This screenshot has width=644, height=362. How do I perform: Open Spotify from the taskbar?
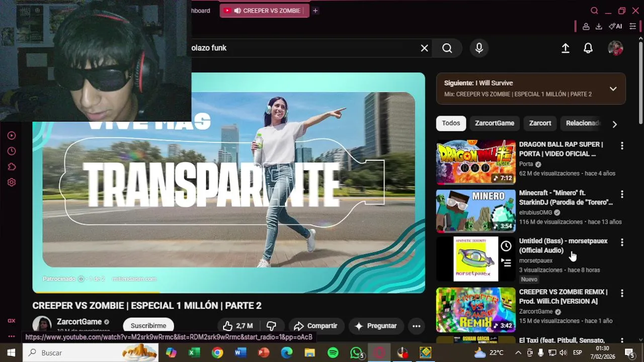point(333,353)
